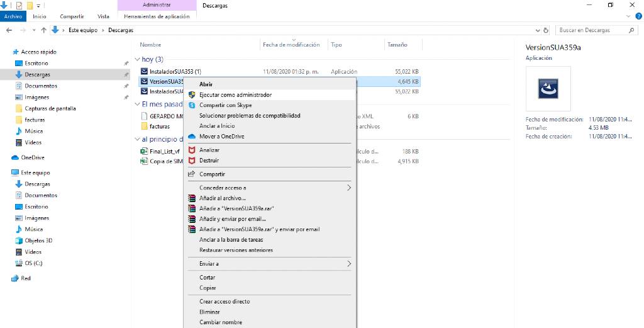Click the OneDrive cloud icon in context menu
The image size is (644, 328).
click(192, 136)
